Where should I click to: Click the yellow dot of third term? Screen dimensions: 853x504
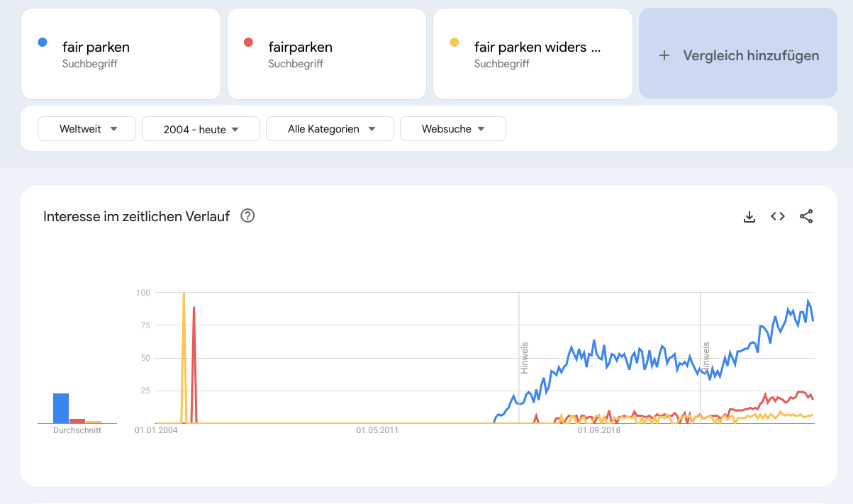(454, 43)
